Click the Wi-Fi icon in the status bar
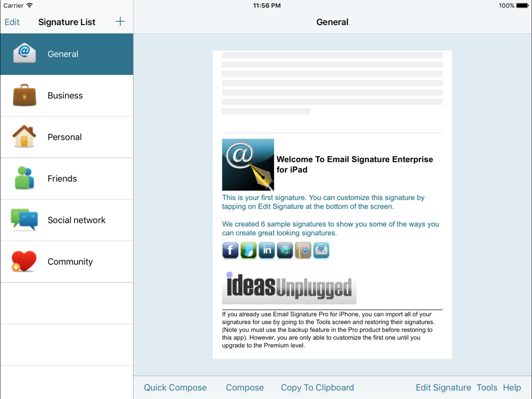532x399 pixels. tap(29, 5)
